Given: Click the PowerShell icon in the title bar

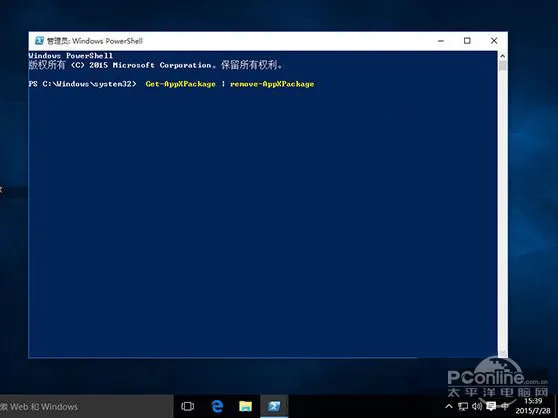Looking at the screenshot, I should [39, 41].
